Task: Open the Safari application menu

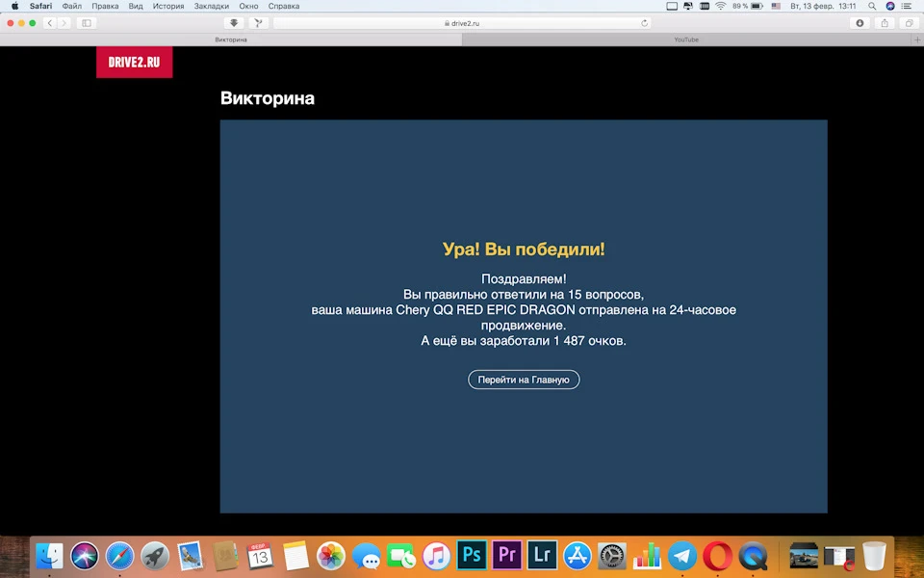Action: click(40, 6)
